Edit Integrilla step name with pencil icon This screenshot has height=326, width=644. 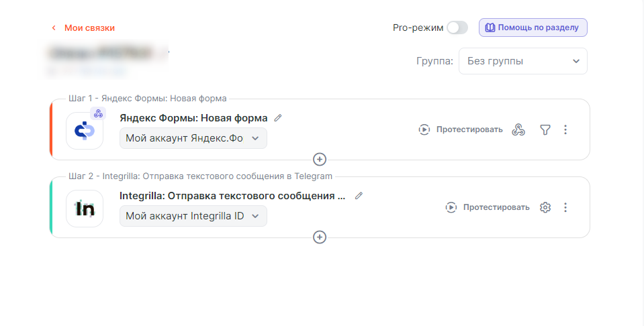coord(359,196)
